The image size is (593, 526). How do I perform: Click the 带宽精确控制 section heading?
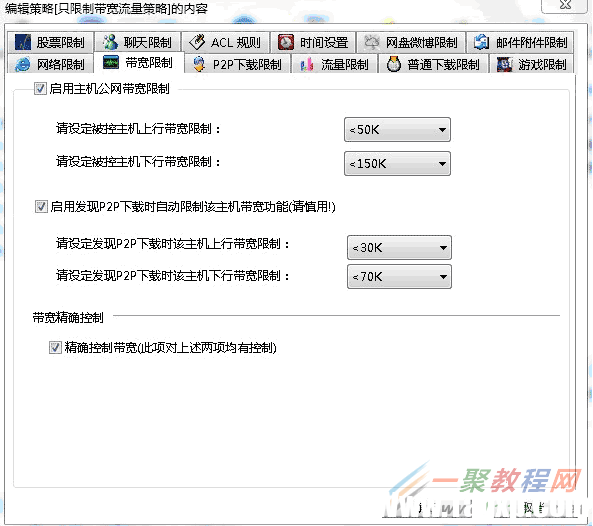tap(68, 318)
